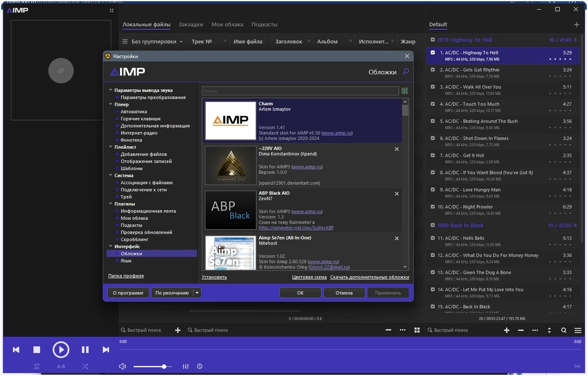Remove the Aimp Se7en skin

(397, 238)
